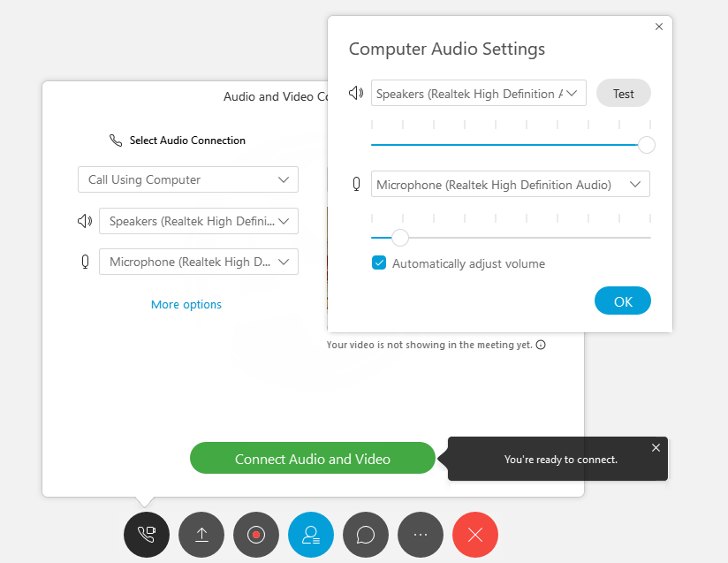Image resolution: width=728 pixels, height=563 pixels.
Task: Confirm settings with the OK button
Action: coord(622,301)
